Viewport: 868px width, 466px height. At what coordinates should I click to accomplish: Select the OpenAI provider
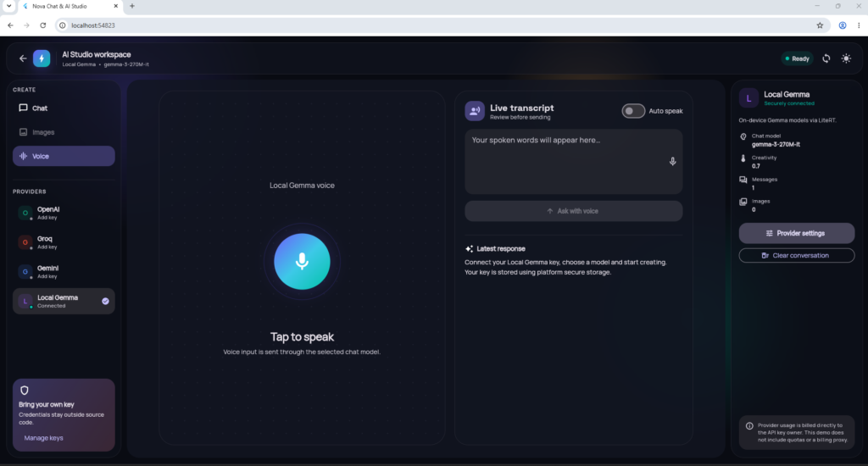click(64, 213)
